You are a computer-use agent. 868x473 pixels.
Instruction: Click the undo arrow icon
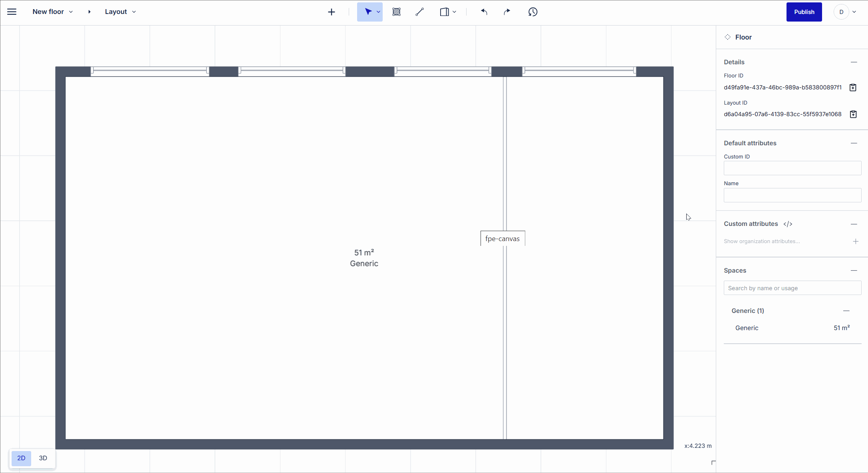[484, 12]
